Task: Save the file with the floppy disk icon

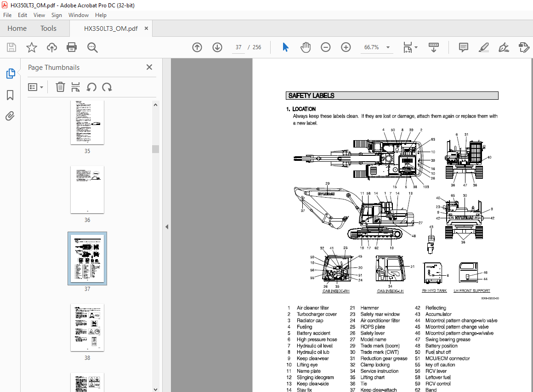Action: [x=11, y=47]
